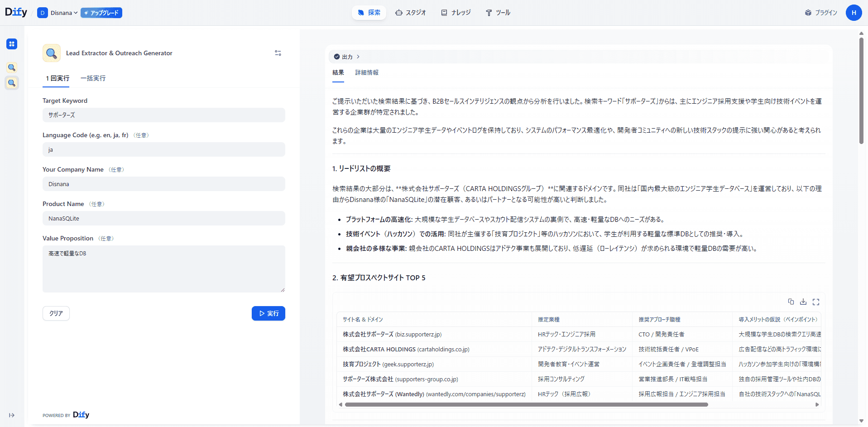Click the apps grid icon in sidebar
The image size is (868, 427).
[12, 44]
